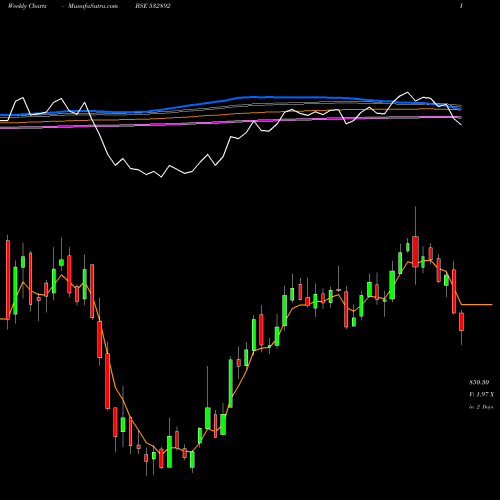Click the 850.39 price value
Image resolution: width=500 pixels, height=500 pixels.
(479, 382)
